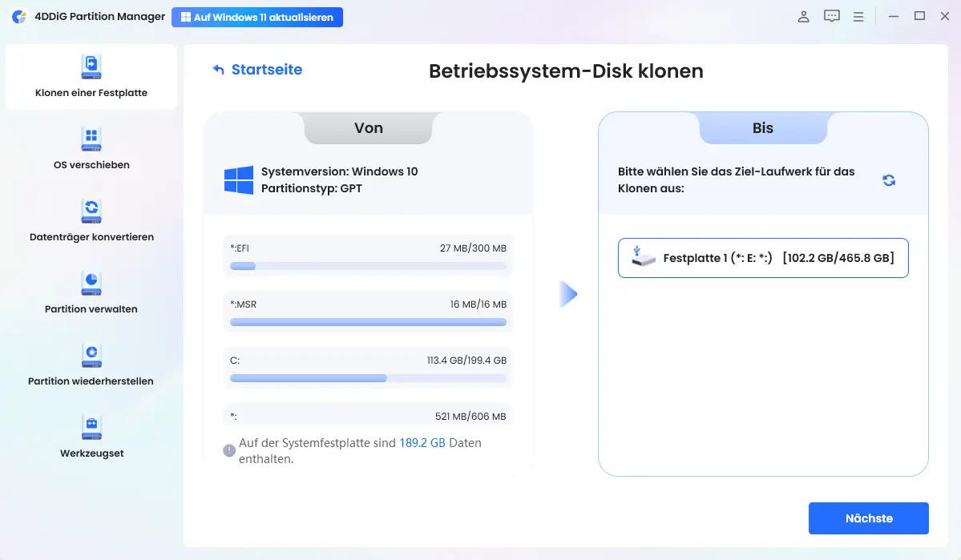Open the Datenträger konvertieren icon

coord(91,212)
